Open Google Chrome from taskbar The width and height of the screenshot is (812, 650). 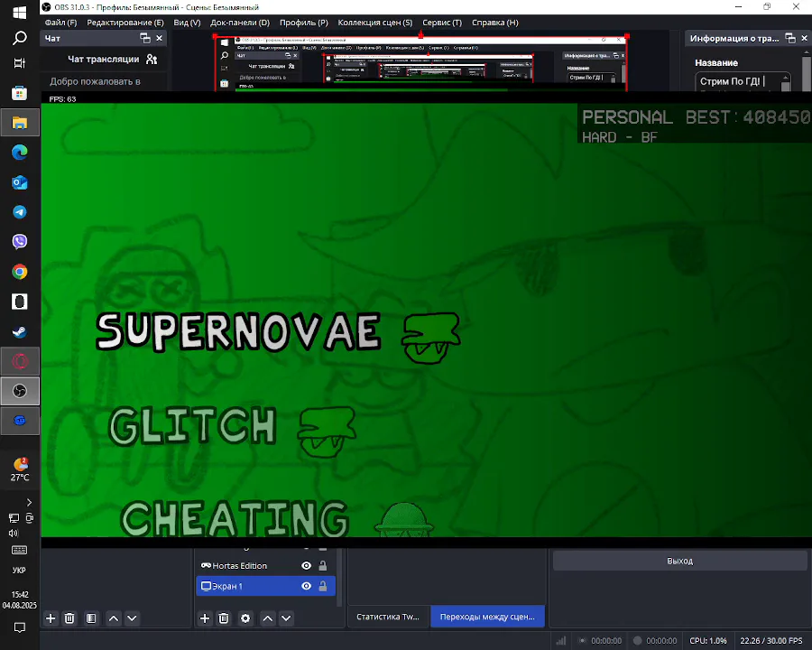click(20, 272)
